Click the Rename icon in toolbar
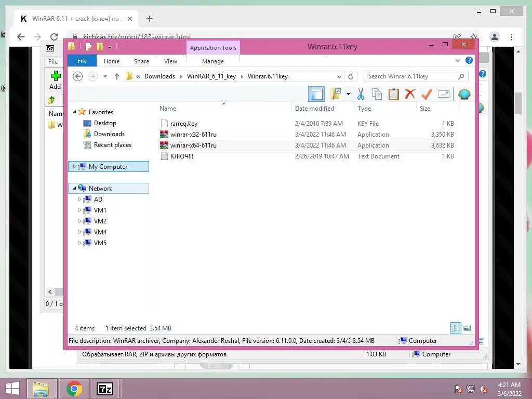 444,94
